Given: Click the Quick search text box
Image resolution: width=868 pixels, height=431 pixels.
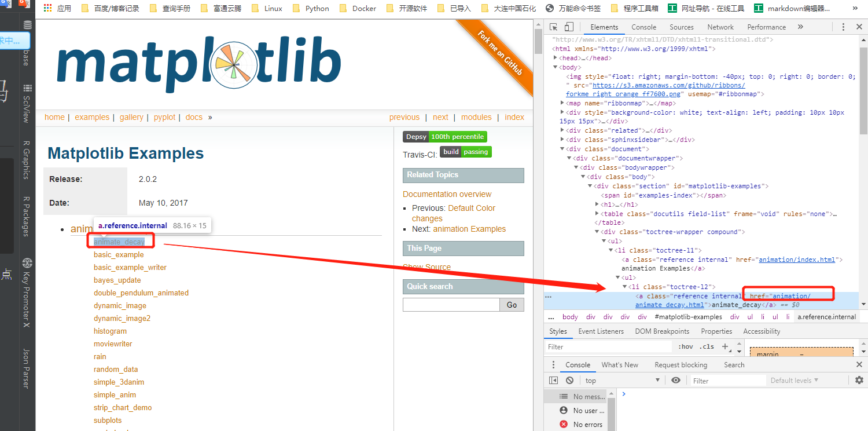Looking at the screenshot, I should pyautogui.click(x=451, y=305).
